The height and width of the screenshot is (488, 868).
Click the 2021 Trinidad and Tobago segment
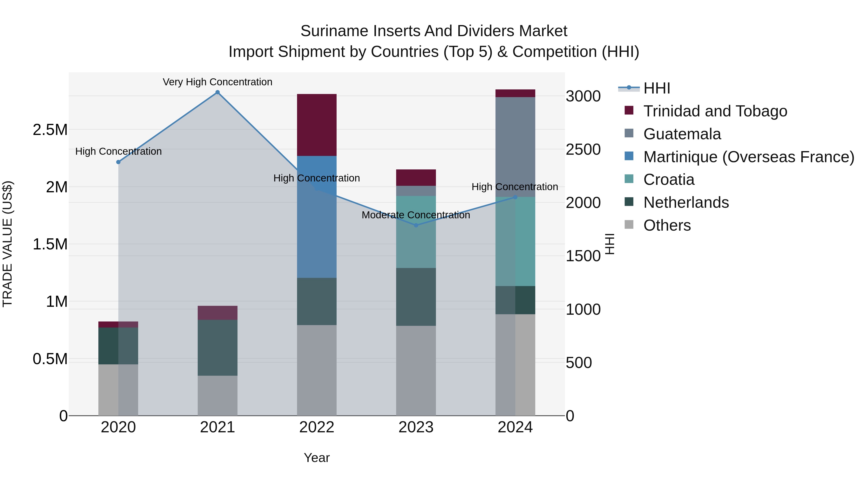[217, 313]
